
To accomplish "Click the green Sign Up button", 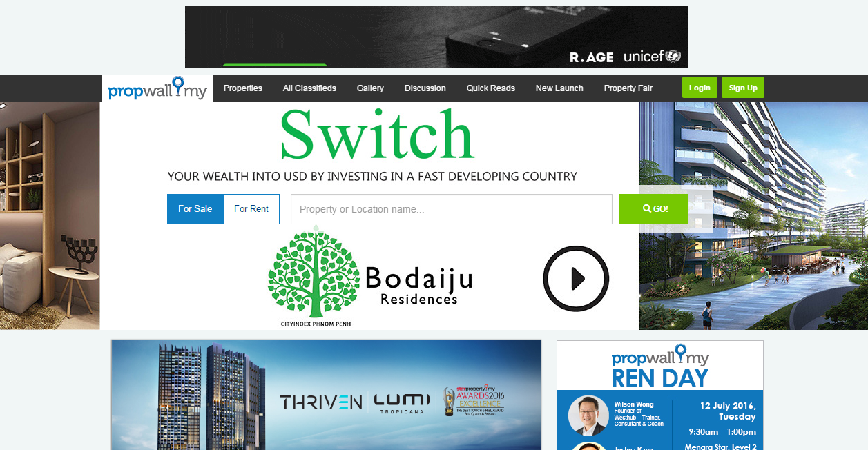I will pos(743,88).
